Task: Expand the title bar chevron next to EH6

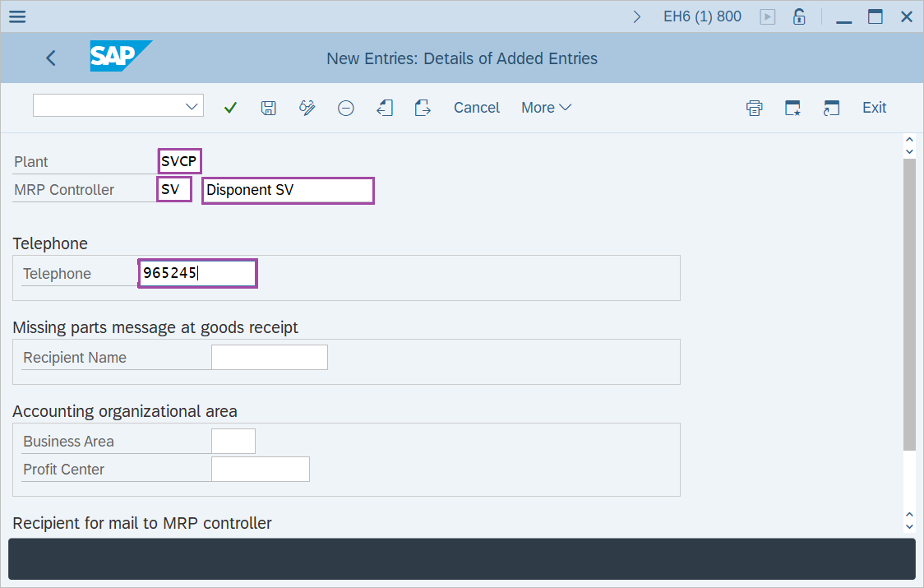Action: pos(637,16)
